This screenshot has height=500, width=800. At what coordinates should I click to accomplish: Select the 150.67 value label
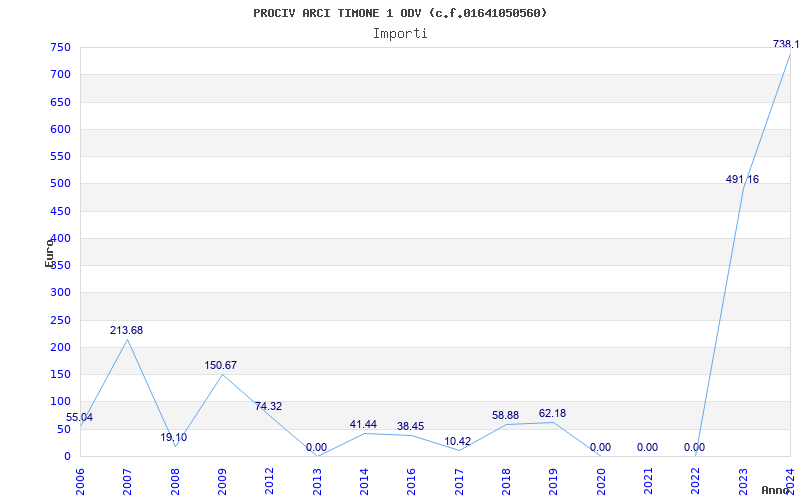221,365
